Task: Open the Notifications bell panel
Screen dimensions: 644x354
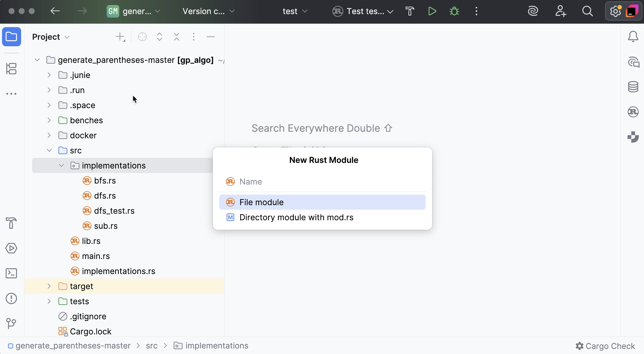Action: coord(633,36)
